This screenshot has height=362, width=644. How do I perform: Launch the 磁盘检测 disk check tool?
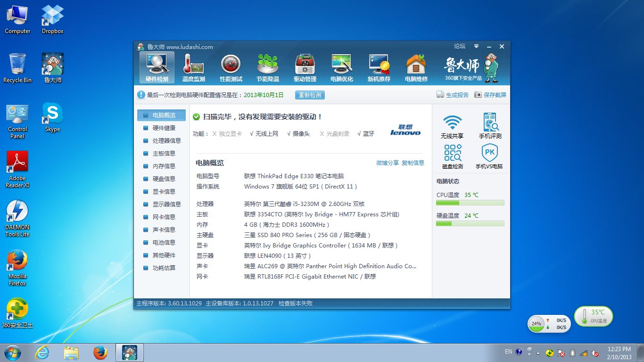click(452, 156)
